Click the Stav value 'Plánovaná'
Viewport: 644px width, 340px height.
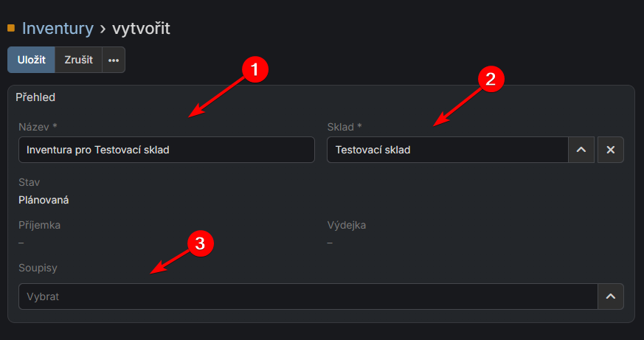(x=49, y=199)
